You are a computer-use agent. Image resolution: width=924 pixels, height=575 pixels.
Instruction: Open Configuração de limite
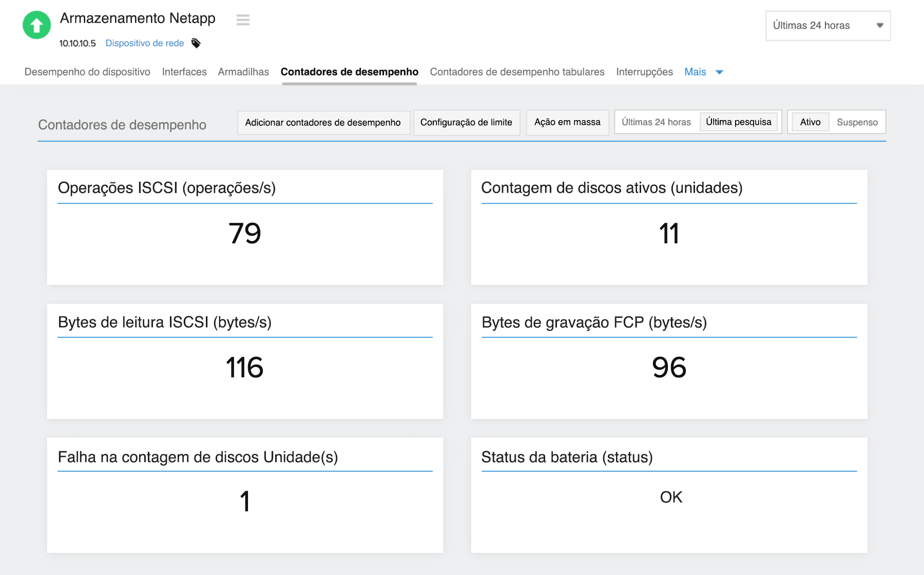point(466,122)
